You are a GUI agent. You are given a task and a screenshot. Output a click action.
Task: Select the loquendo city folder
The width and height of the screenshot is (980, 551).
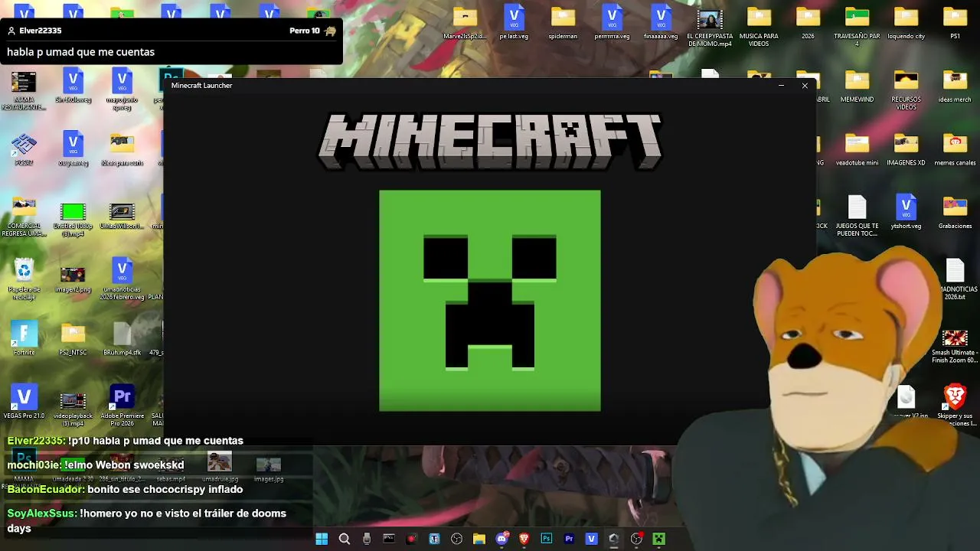click(906, 23)
